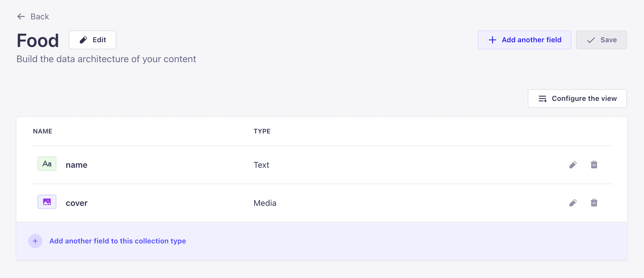Image resolution: width=644 pixels, height=278 pixels.
Task: Click the Edit button beside Food
Action: 92,40
